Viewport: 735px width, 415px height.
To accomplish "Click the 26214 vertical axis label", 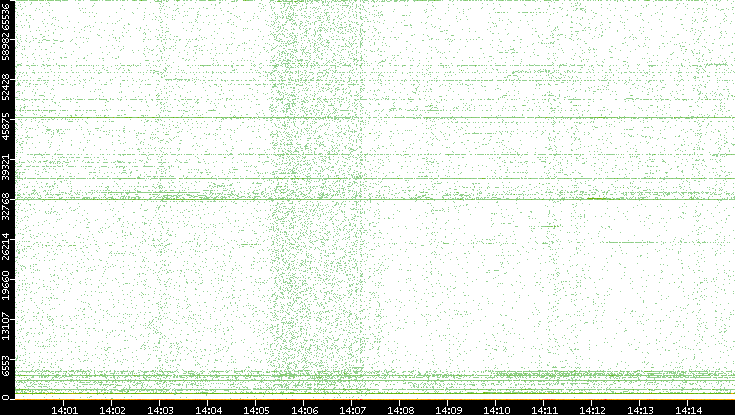I will coord(7,248).
